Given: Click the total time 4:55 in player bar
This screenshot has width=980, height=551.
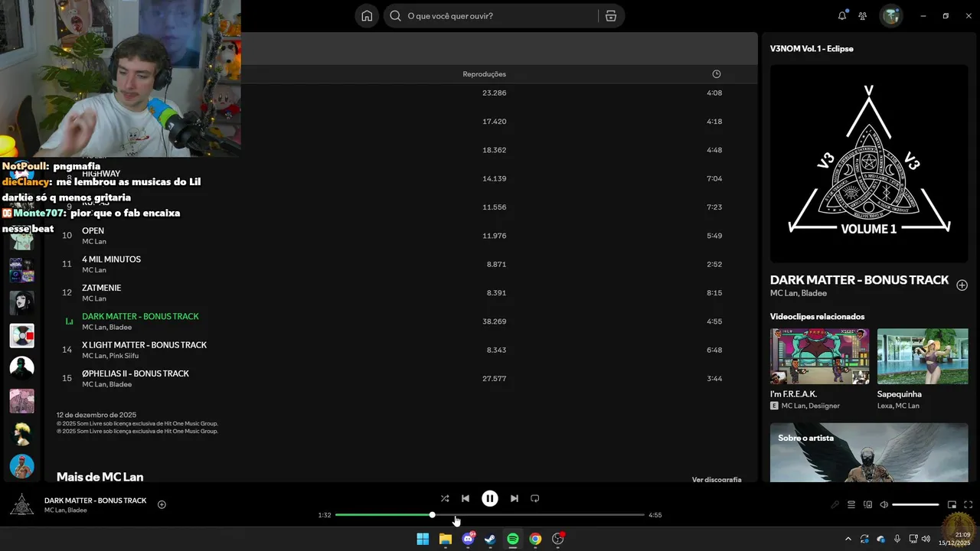Looking at the screenshot, I should pyautogui.click(x=655, y=515).
